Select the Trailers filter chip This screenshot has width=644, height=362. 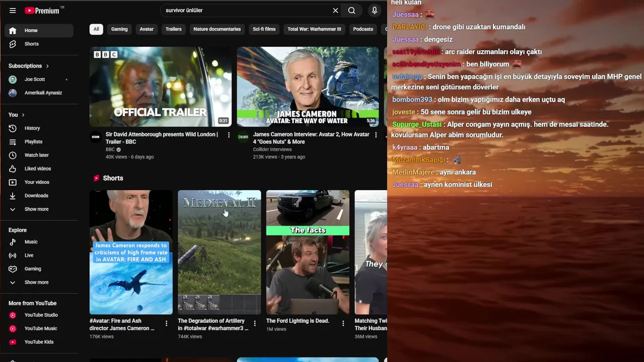point(174,29)
